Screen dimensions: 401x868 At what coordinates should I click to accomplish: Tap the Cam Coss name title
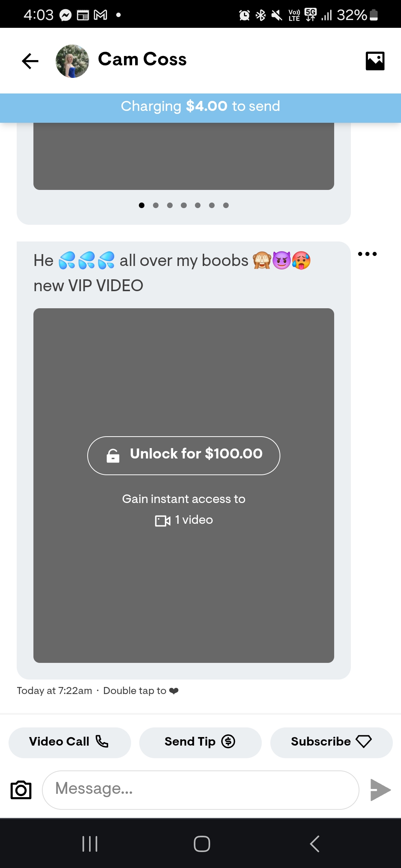[x=142, y=59]
